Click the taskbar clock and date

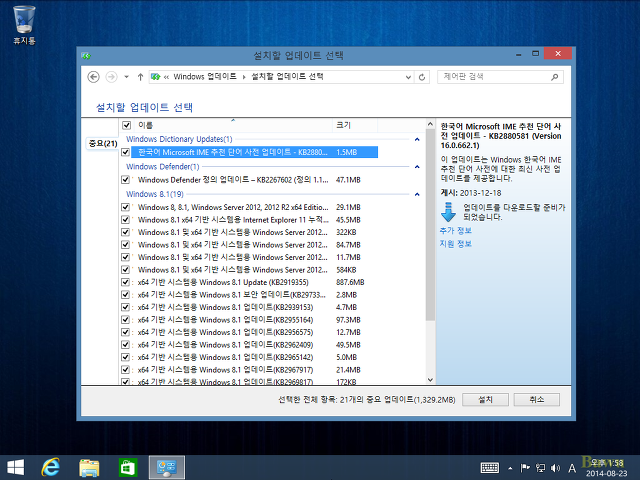point(607,468)
